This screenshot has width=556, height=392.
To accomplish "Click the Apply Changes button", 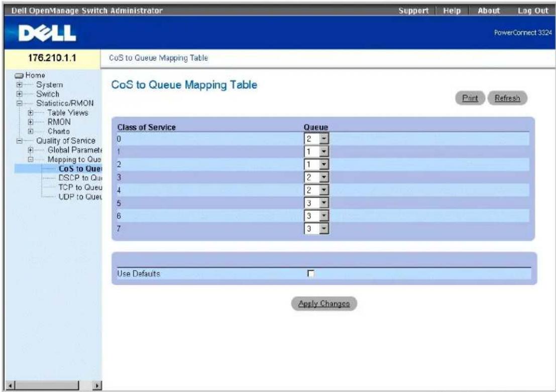I will coord(324,303).
